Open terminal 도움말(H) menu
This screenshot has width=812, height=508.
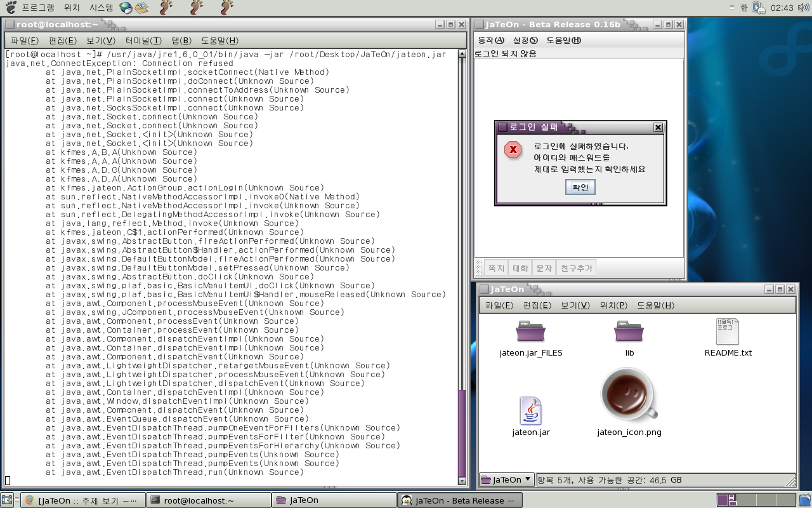click(219, 41)
